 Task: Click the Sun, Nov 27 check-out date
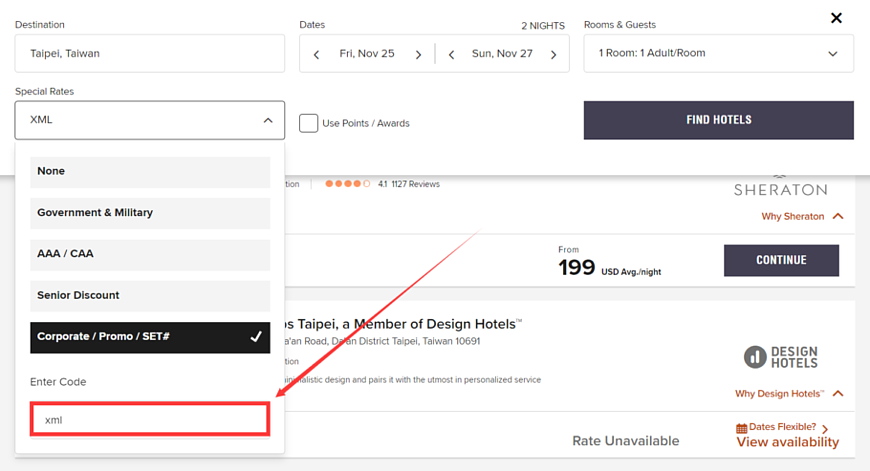(502, 54)
